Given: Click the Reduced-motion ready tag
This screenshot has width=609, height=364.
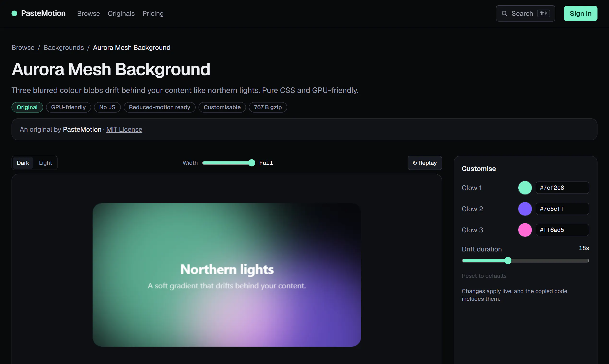Looking at the screenshot, I should point(159,107).
